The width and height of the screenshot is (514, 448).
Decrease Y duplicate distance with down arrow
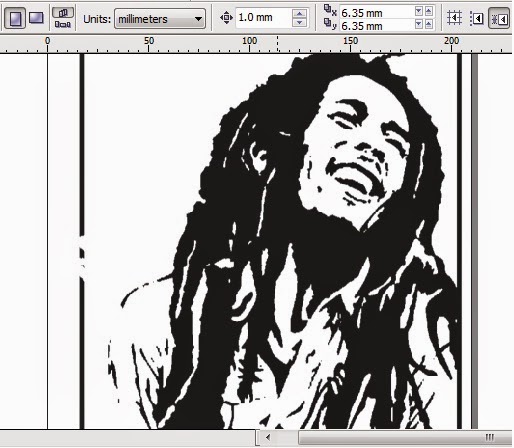click(419, 24)
